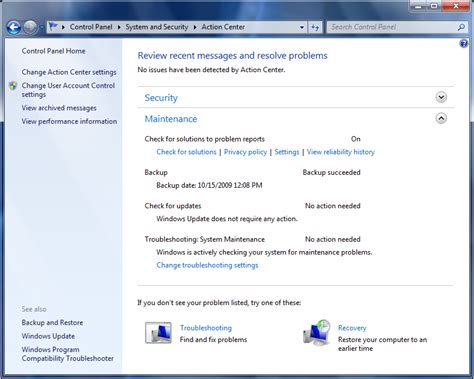Click the Troubleshooting computer icon
The width and height of the screenshot is (474, 379).
tap(158, 333)
